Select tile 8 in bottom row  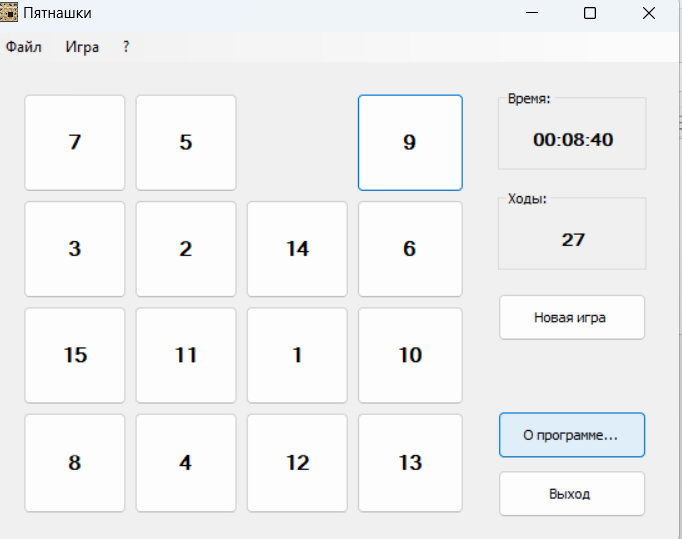coord(75,463)
